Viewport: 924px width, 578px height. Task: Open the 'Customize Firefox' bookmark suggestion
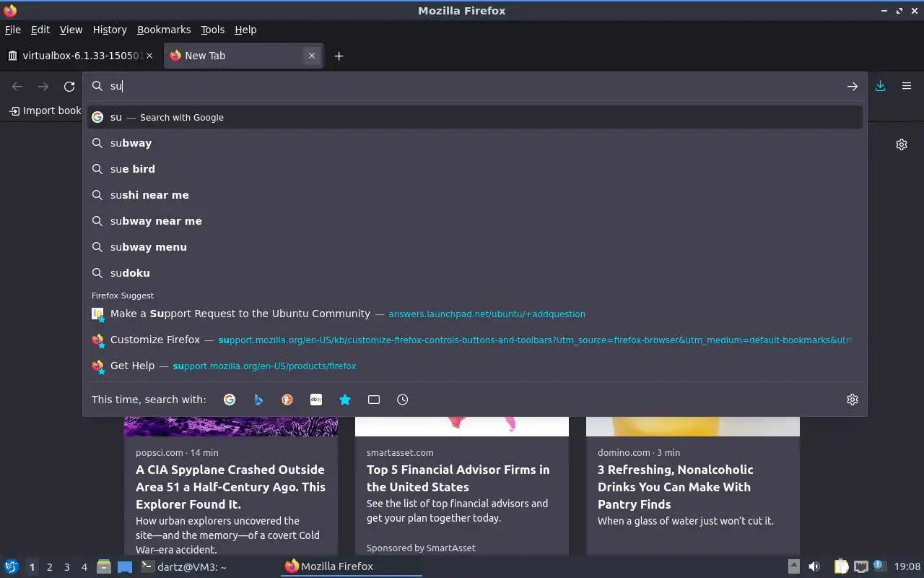point(475,340)
